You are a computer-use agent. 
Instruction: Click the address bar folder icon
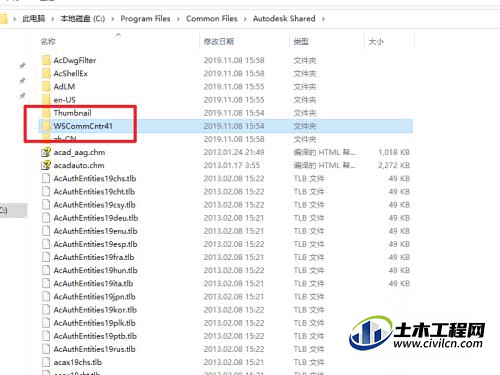(x=3, y=19)
